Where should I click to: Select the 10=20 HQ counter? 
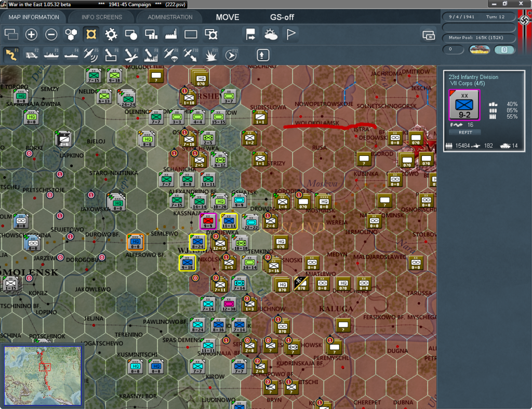click(220, 202)
